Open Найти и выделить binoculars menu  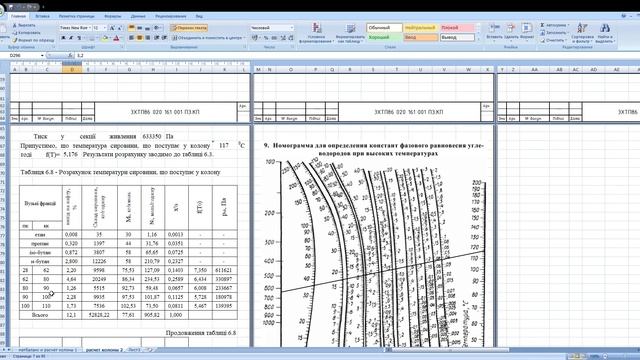pyautogui.click(x=605, y=33)
